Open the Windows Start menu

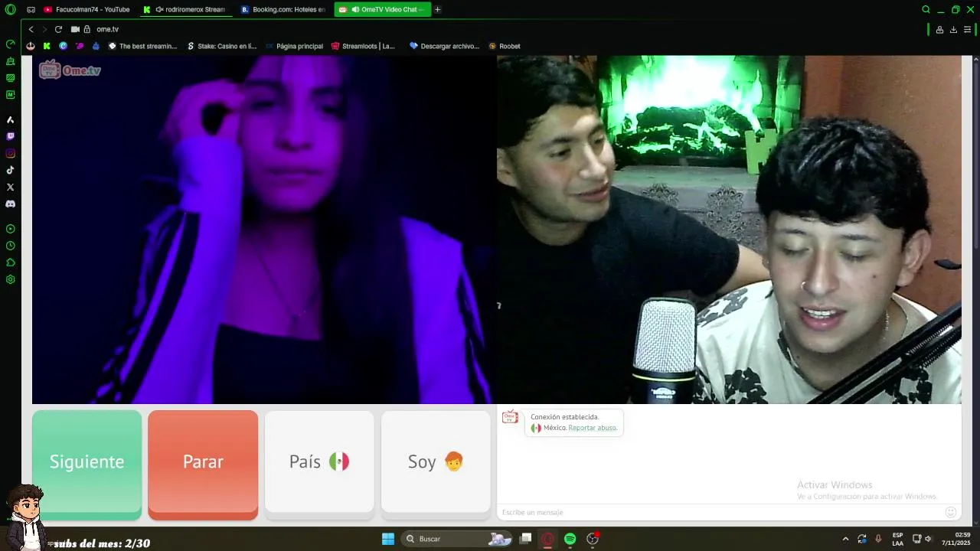click(x=388, y=539)
